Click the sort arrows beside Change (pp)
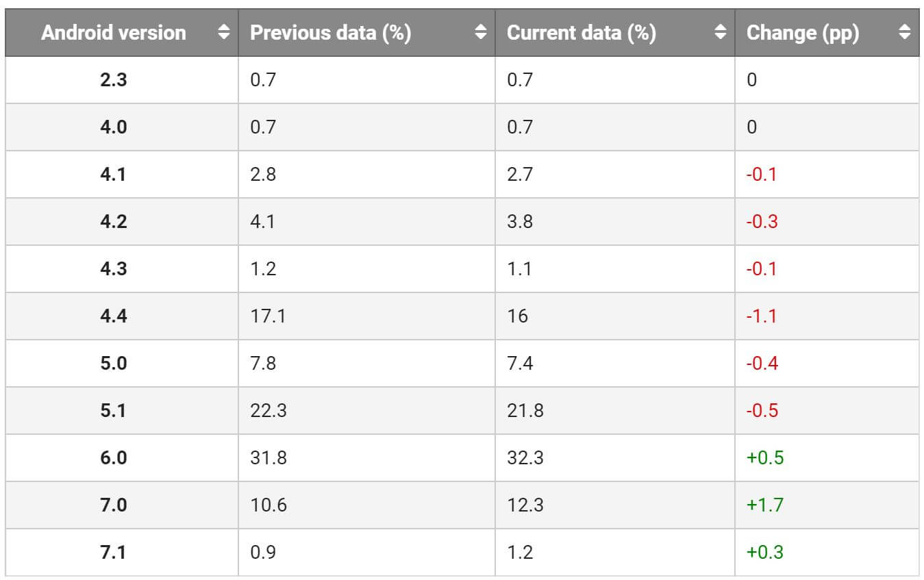 [904, 32]
